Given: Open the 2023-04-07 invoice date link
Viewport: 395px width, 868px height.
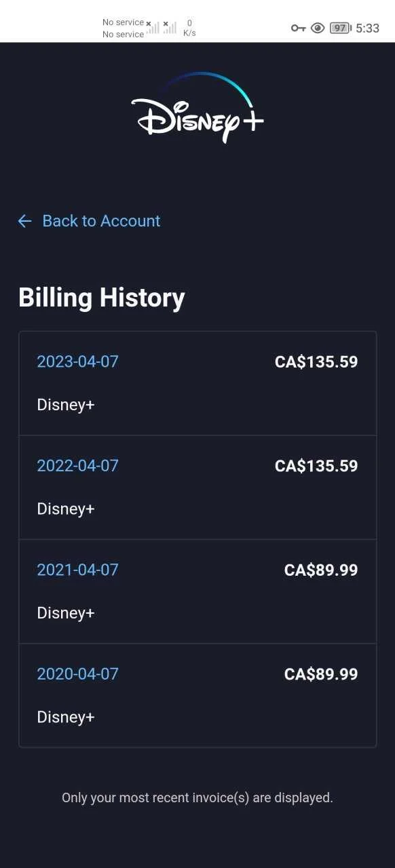Looking at the screenshot, I should (77, 361).
